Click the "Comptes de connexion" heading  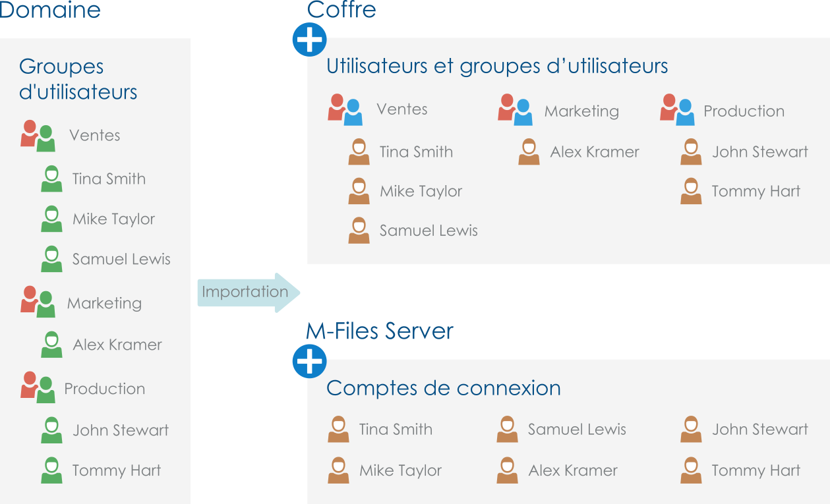pos(443,388)
